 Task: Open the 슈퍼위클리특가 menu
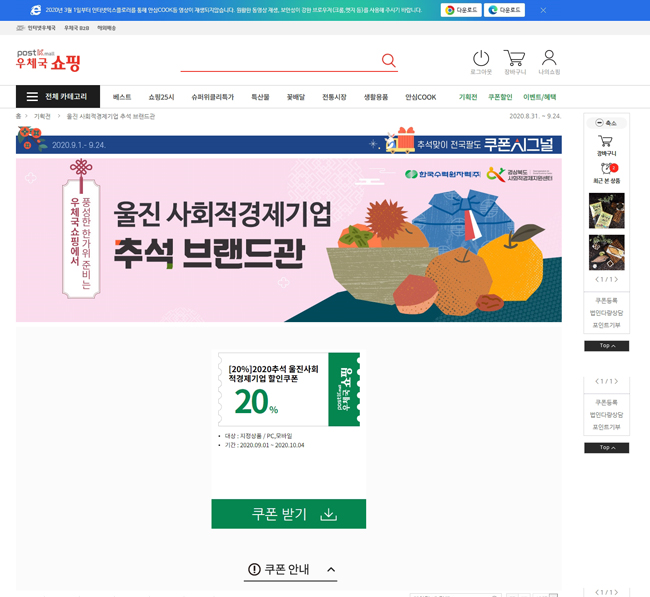212,97
